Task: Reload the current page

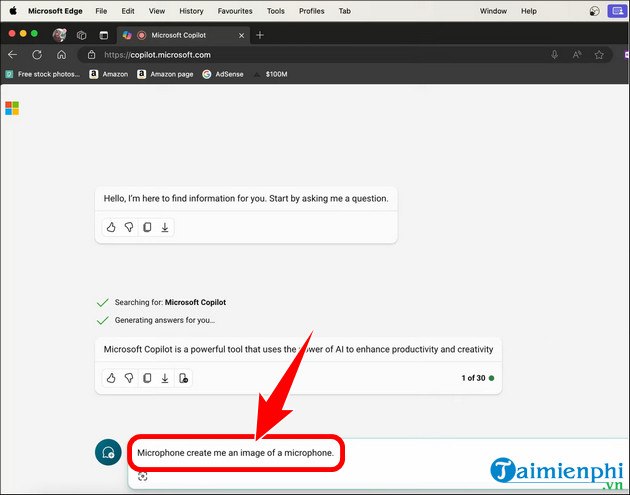Action: pos(37,55)
